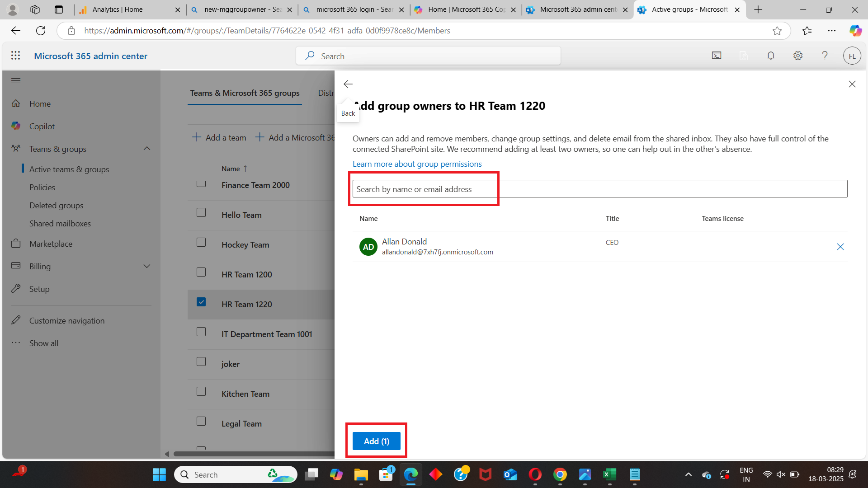868x488 pixels.
Task: Go to Active teams & groups
Action: coord(69,169)
